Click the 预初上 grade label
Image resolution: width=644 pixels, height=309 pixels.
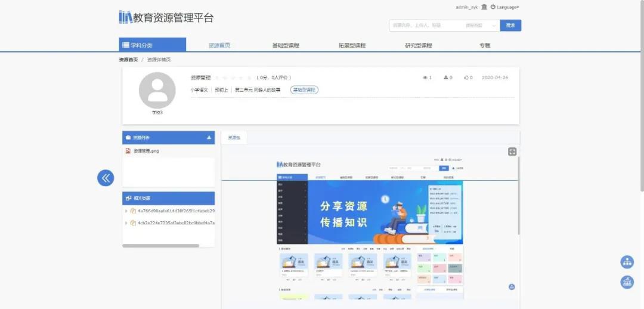(x=221, y=89)
